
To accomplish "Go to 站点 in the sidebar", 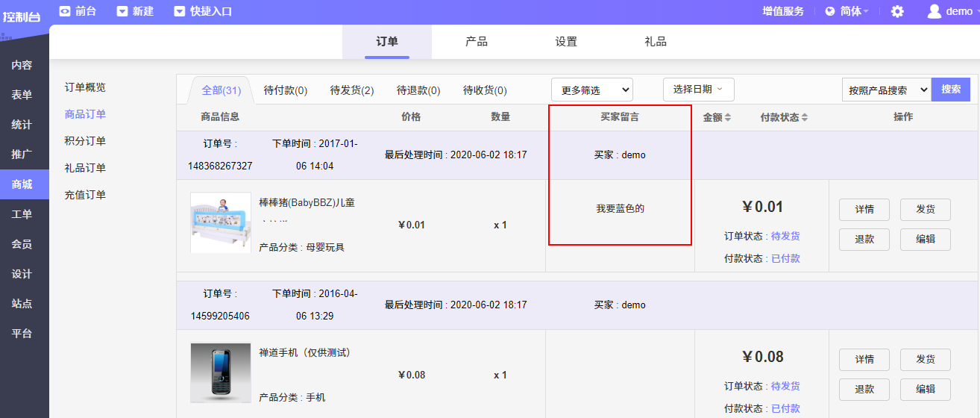I will coord(22,304).
